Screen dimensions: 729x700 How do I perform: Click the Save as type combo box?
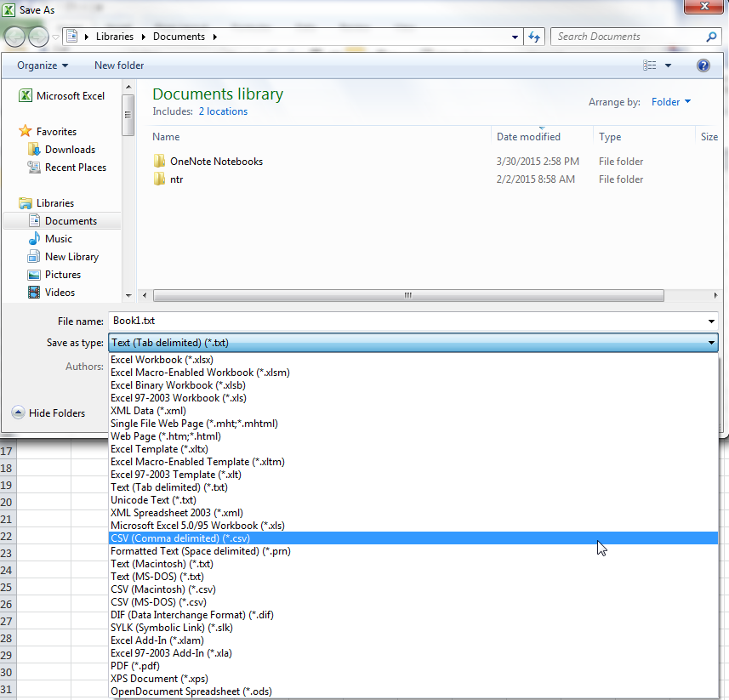[413, 343]
